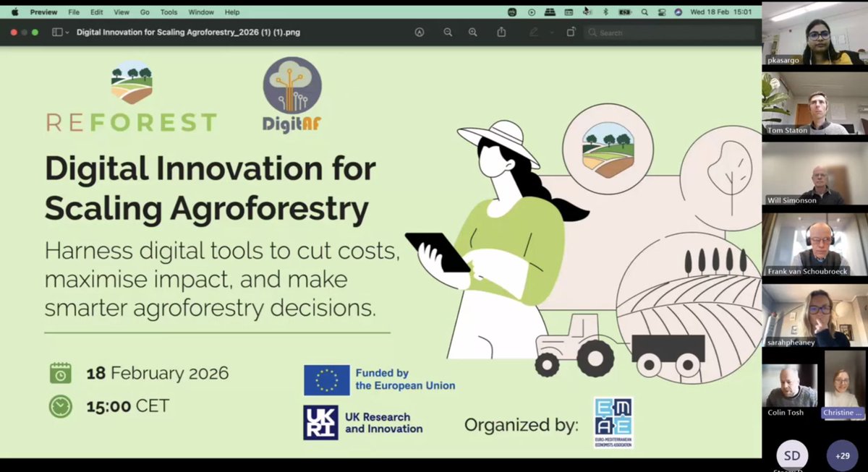The height and width of the screenshot is (472, 868).
Task: Click the Zoom Out magnifier icon
Action: (x=448, y=32)
